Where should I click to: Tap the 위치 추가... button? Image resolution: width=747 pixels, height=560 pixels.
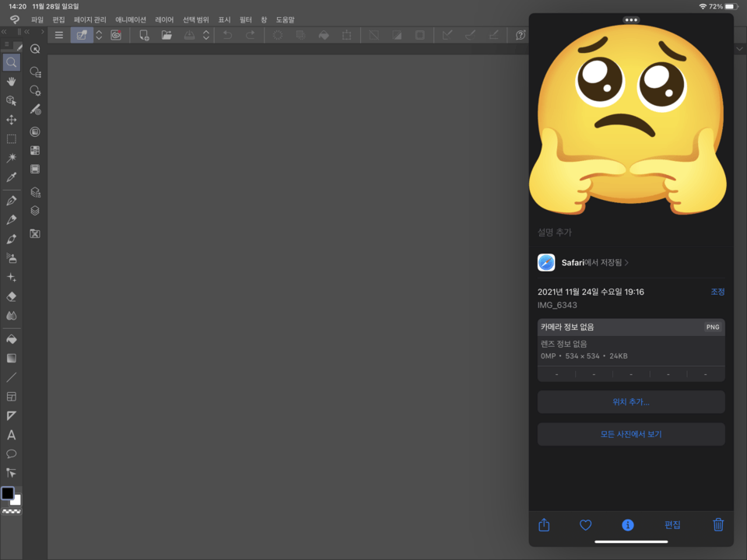pyautogui.click(x=631, y=402)
